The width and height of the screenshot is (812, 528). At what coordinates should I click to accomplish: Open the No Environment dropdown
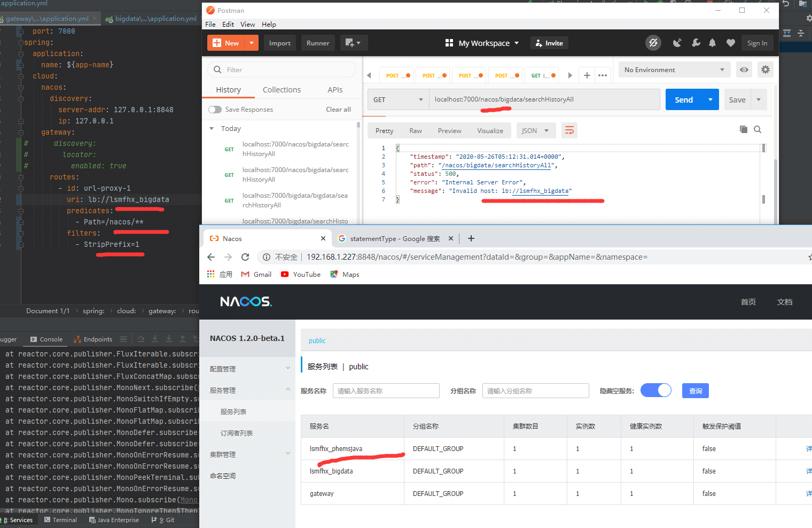674,70
